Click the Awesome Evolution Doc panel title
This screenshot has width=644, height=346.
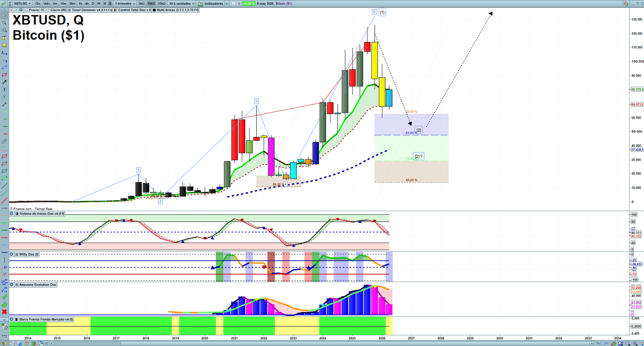[x=38, y=284]
